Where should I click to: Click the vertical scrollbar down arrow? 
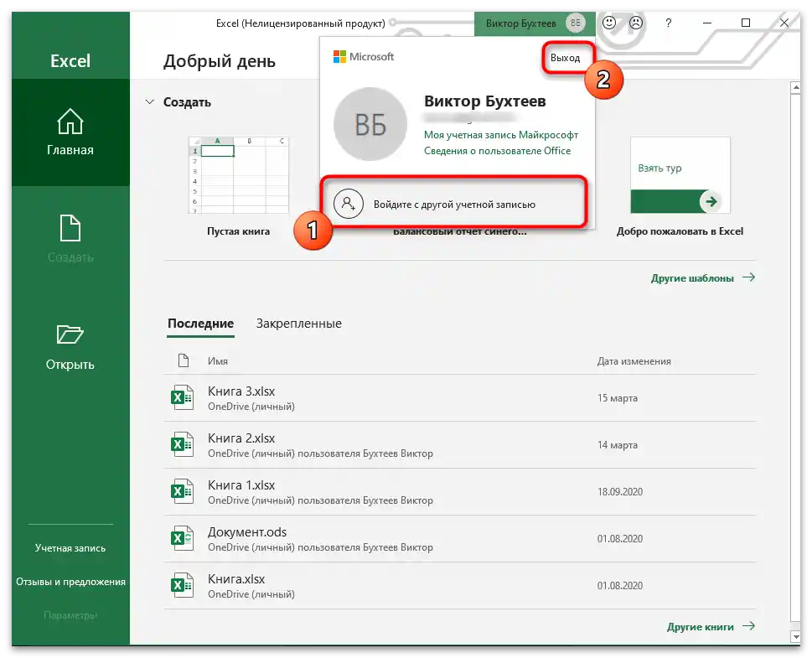click(x=795, y=635)
